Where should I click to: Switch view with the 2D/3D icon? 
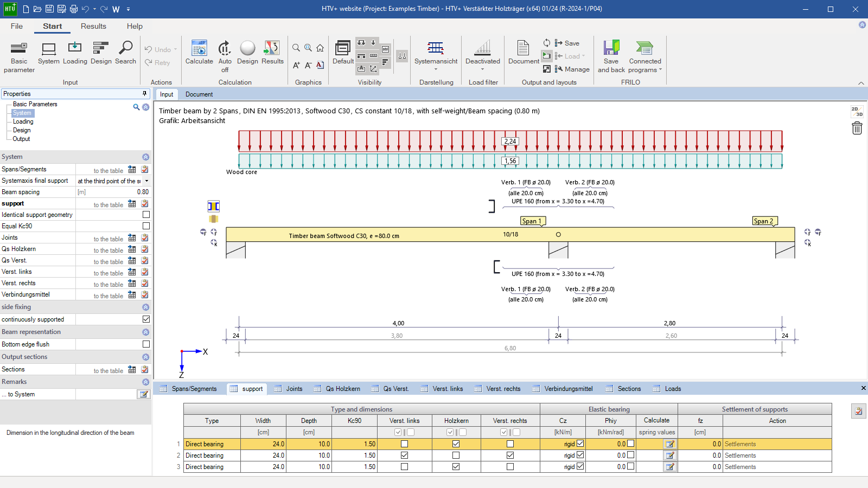point(857,111)
